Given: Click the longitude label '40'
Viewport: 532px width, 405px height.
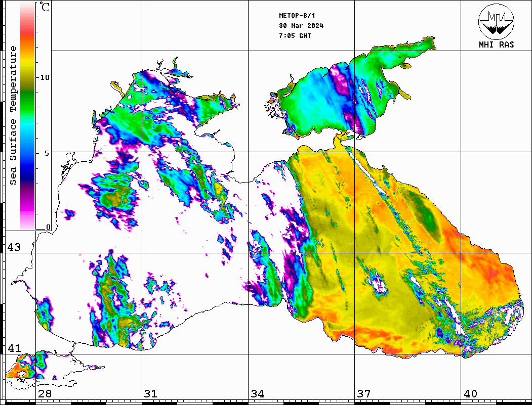Looking at the screenshot, I should pos(470,394).
